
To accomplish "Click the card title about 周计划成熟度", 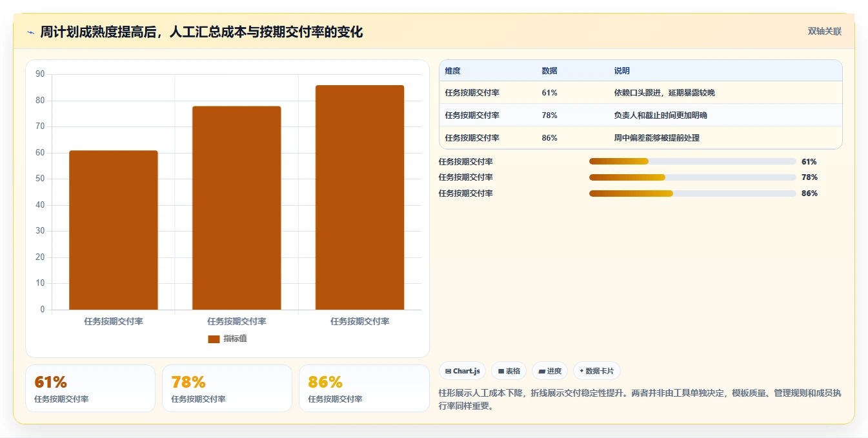I will [x=201, y=32].
